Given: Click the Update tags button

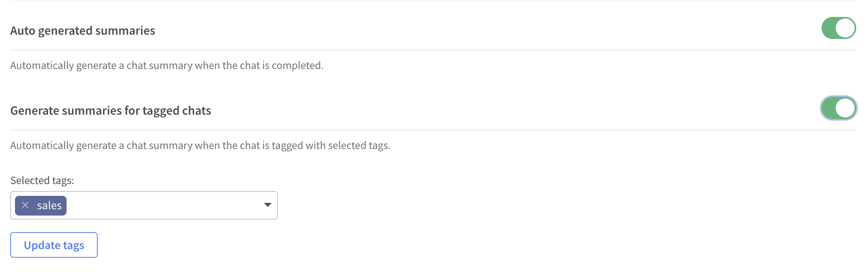Looking at the screenshot, I should tap(54, 245).
